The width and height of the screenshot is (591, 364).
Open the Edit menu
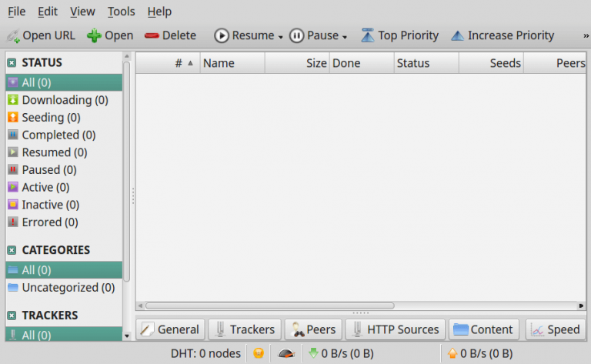tap(48, 12)
